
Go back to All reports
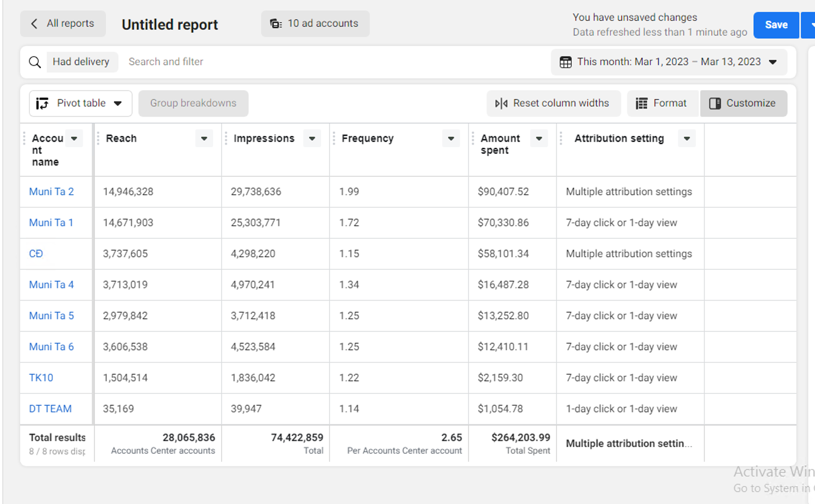point(63,24)
